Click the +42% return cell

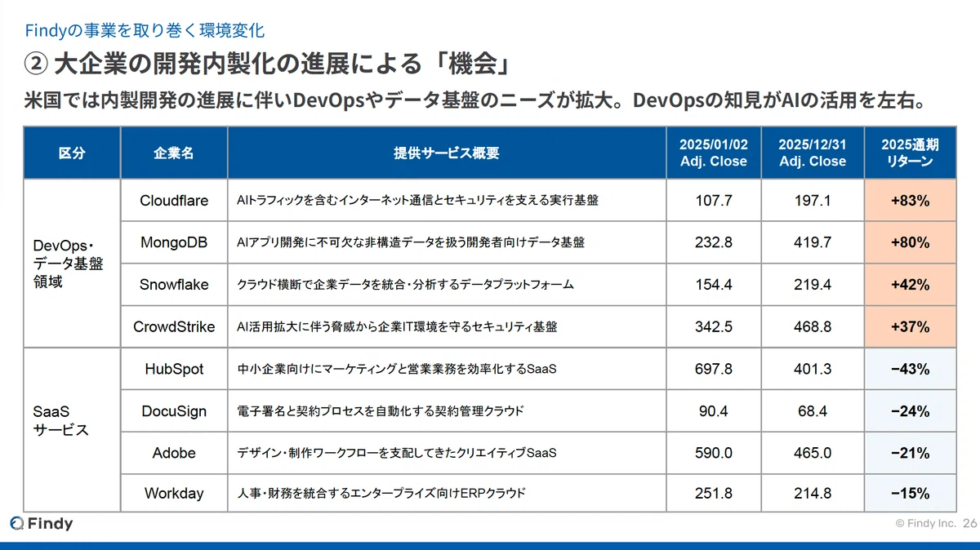[911, 285]
